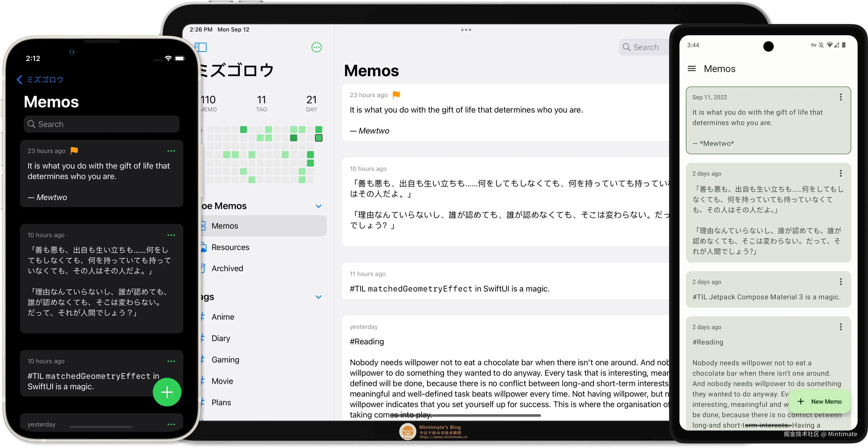Tap the plus button to create a memo
This screenshot has width=868, height=448.
(x=167, y=392)
